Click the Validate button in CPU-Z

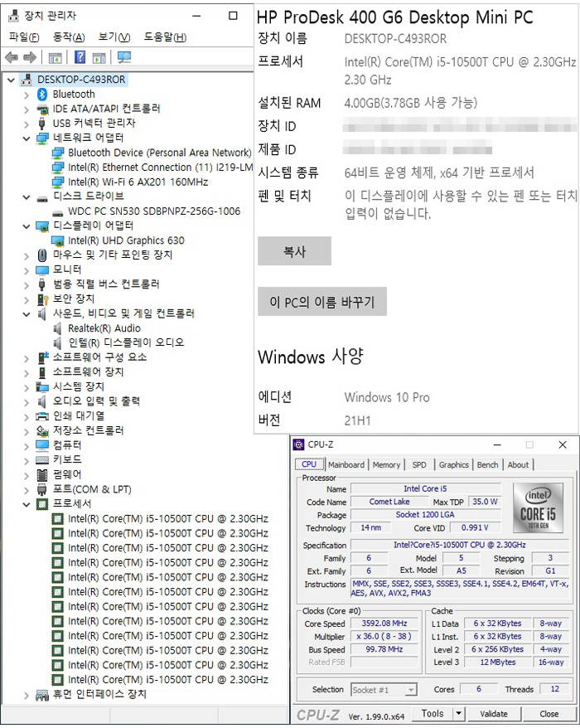point(494,714)
